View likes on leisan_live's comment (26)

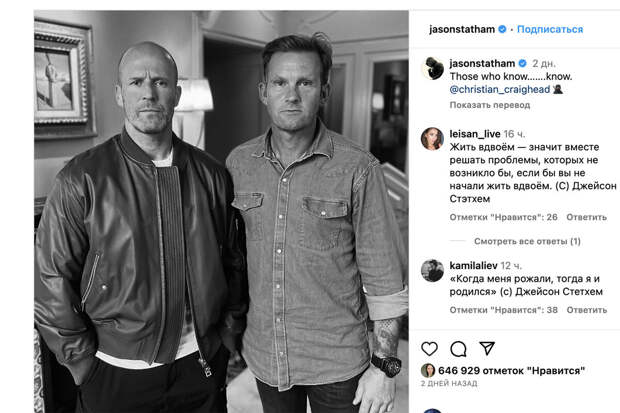(503, 217)
